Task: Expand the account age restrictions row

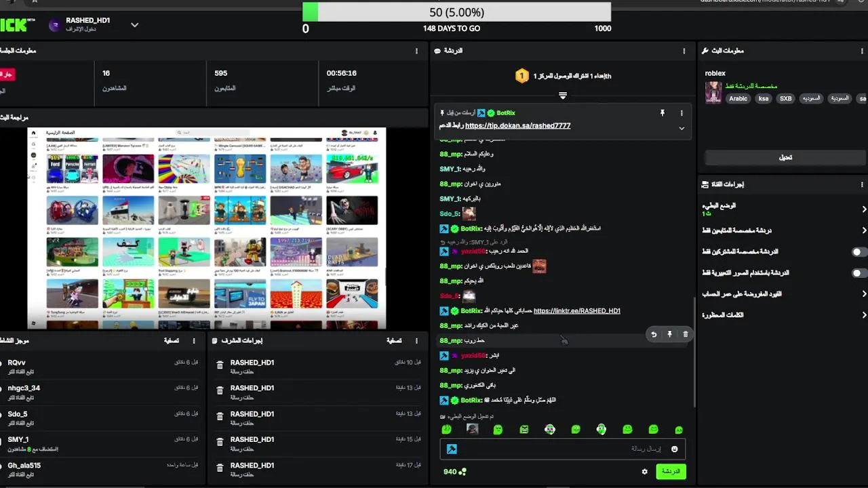Action: coord(785,294)
